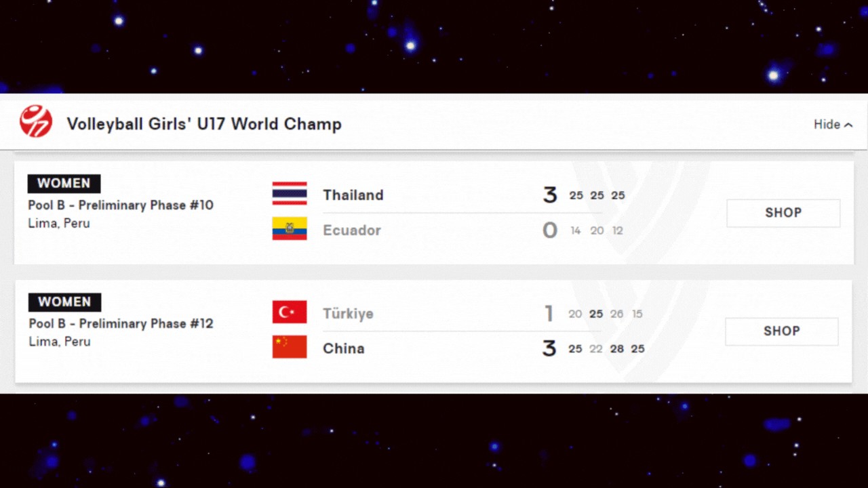Open Pool B - Preliminary Phase #10 details
The height and width of the screenshot is (488, 868).
[121, 205]
